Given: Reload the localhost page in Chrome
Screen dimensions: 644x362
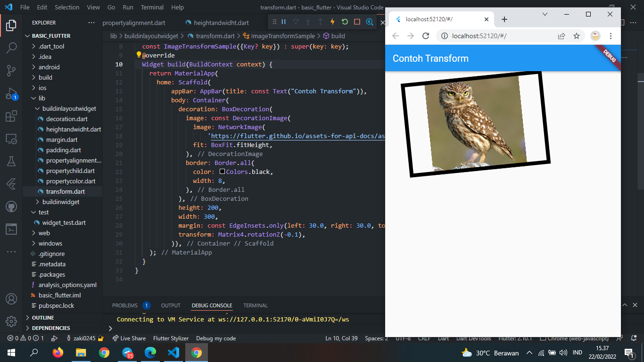Looking at the screenshot, I should 426,35.
